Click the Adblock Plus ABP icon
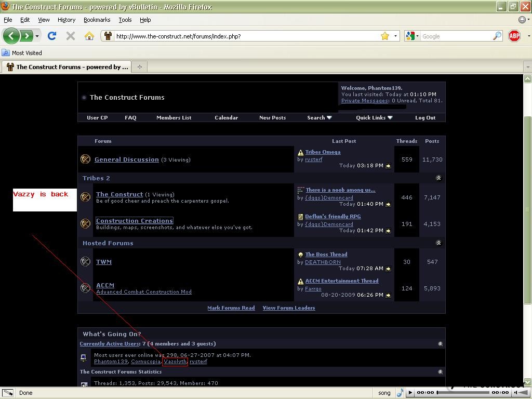 pyautogui.click(x=514, y=36)
